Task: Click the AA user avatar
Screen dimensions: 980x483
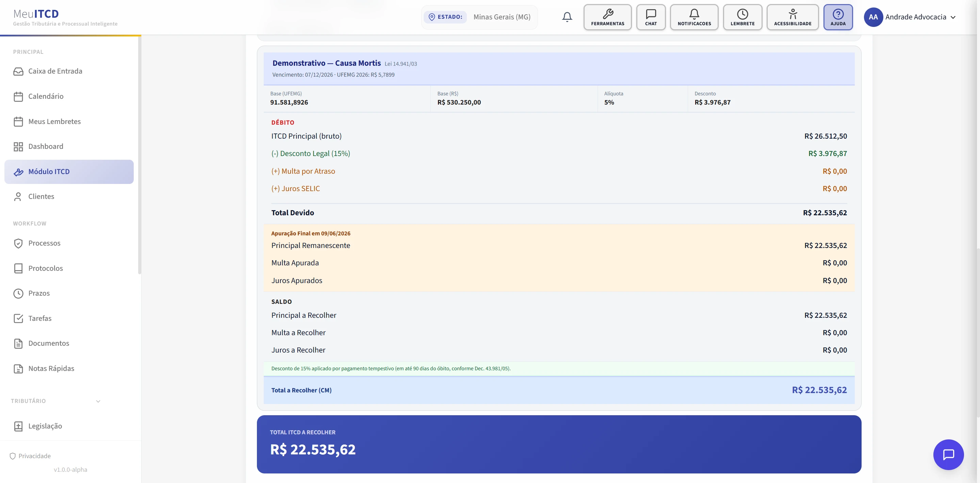Action: tap(873, 17)
